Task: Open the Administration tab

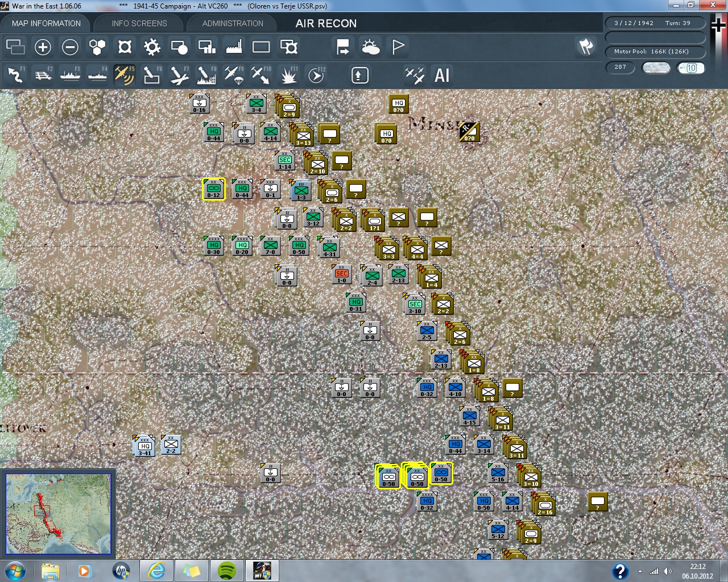Action: (x=233, y=23)
